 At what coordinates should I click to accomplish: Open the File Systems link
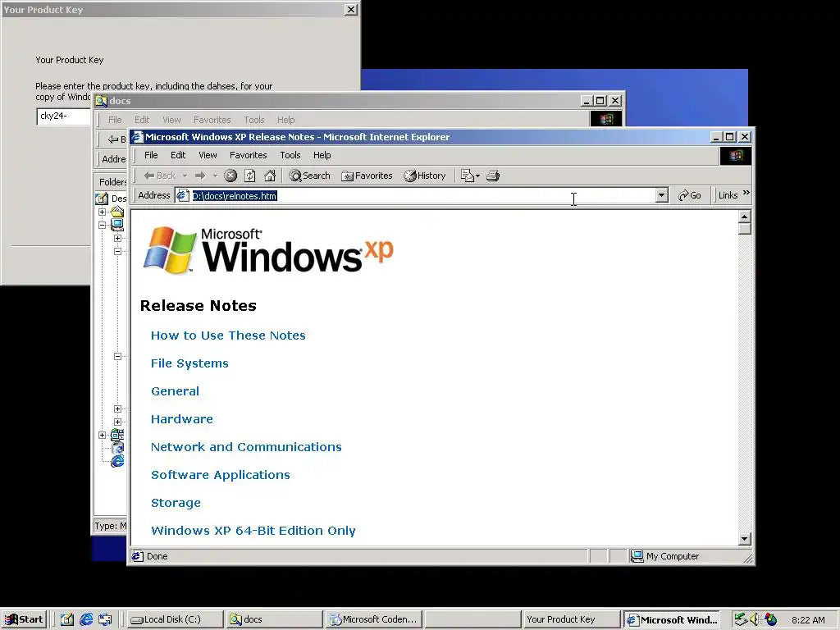(x=189, y=363)
